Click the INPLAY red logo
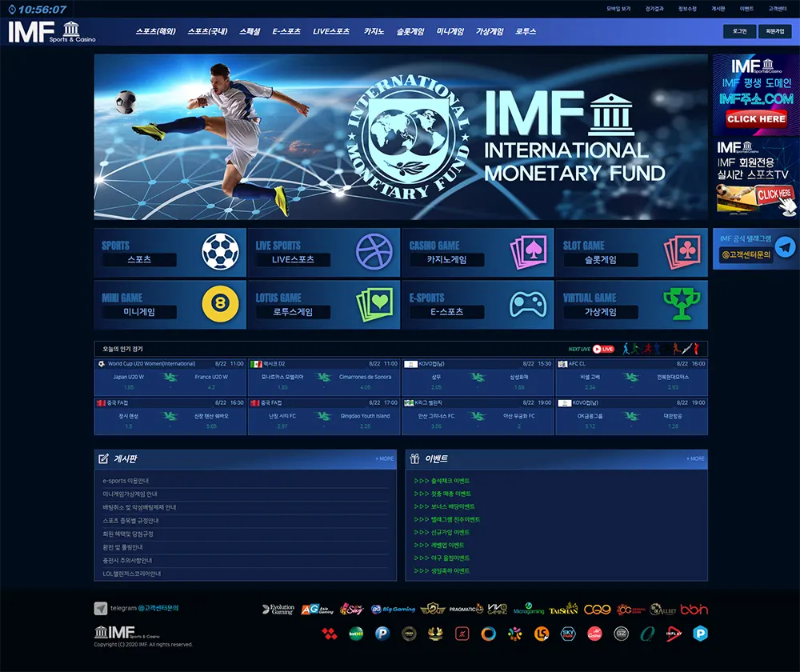800x672 pixels. 674,634
